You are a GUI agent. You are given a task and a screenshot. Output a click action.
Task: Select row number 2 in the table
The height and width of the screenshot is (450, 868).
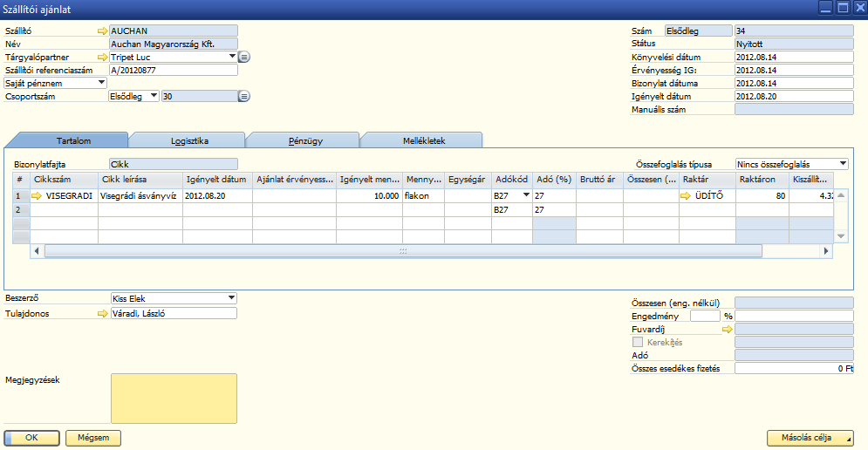[x=21, y=210]
